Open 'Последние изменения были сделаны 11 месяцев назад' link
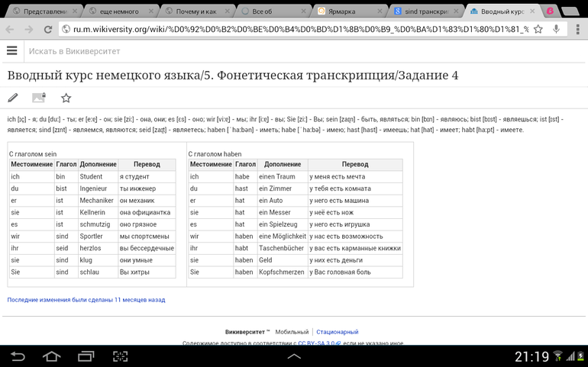Screen dimensions: 588x367 pyautogui.click(x=86, y=300)
